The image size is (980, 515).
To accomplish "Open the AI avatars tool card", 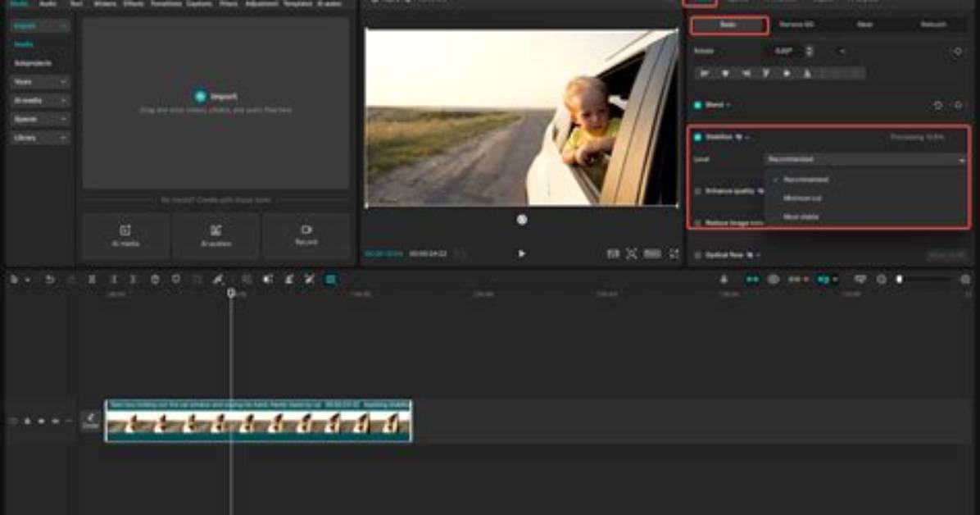I will (x=216, y=236).
